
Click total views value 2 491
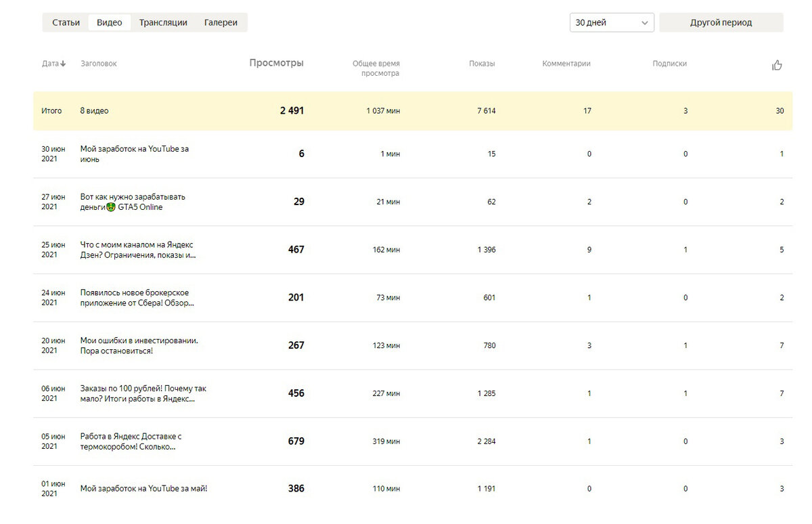(x=292, y=110)
